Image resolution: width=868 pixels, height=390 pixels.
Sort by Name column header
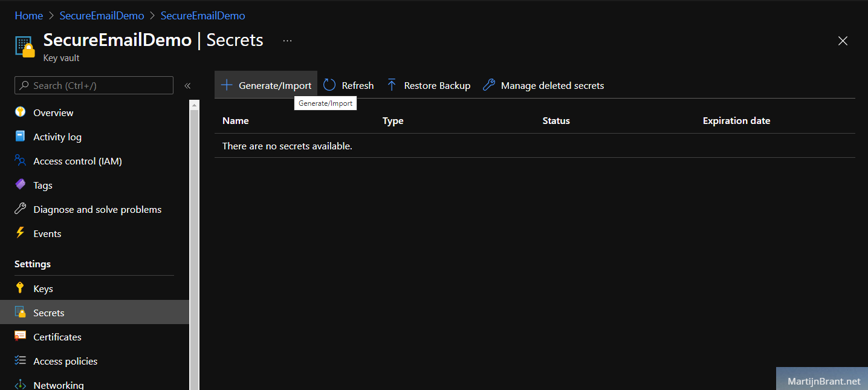236,120
